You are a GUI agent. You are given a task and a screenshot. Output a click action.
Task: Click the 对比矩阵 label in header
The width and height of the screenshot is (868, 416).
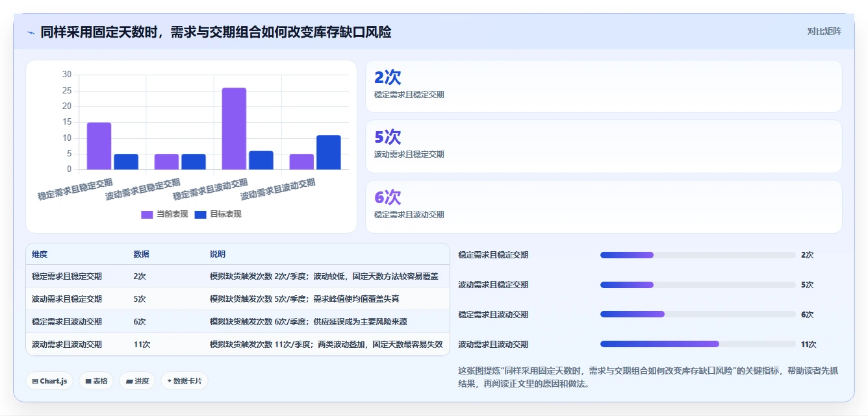tap(824, 31)
